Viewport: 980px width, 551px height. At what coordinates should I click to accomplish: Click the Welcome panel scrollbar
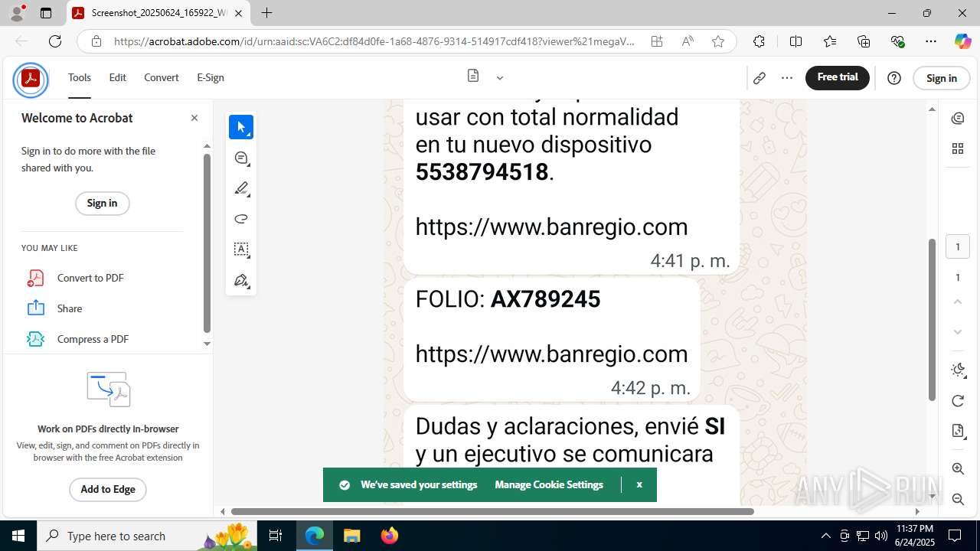(x=207, y=243)
